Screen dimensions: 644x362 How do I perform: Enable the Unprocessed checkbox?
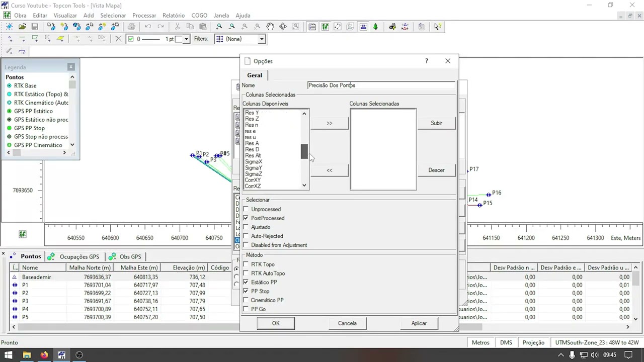point(246,209)
